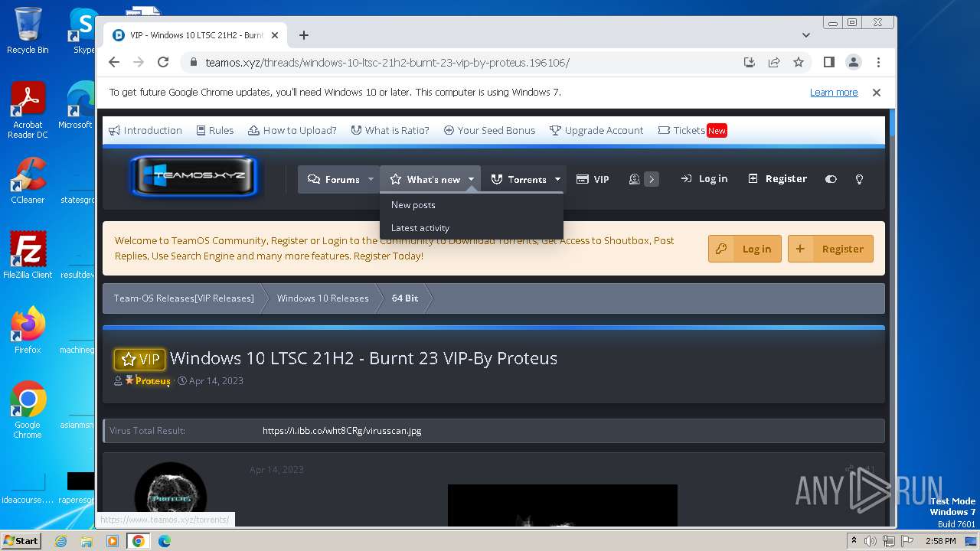Click Register in the nav bar

[777, 178]
